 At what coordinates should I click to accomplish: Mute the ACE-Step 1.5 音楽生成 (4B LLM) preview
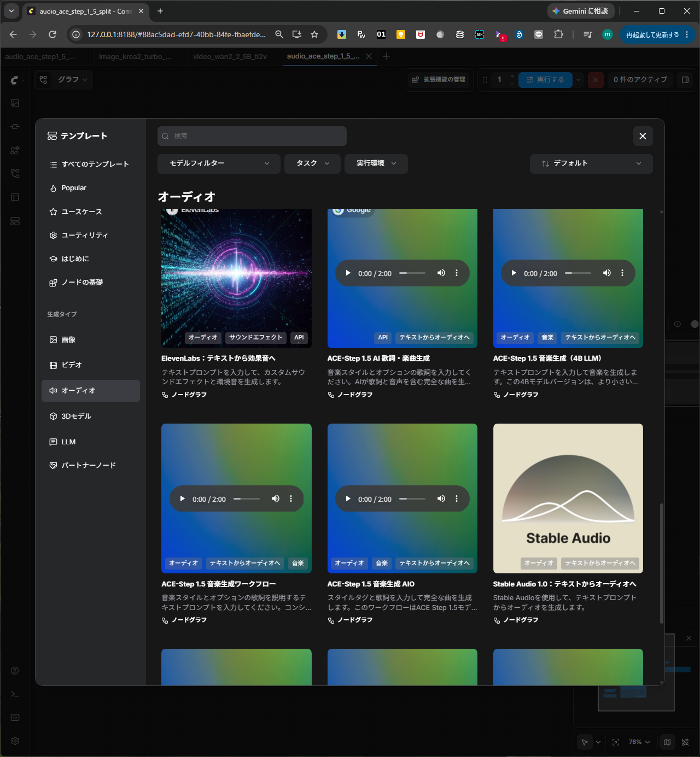pyautogui.click(x=607, y=273)
